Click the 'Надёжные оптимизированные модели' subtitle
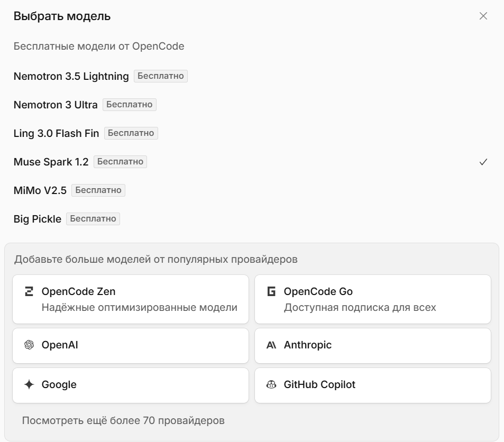The image size is (504, 442). (140, 308)
